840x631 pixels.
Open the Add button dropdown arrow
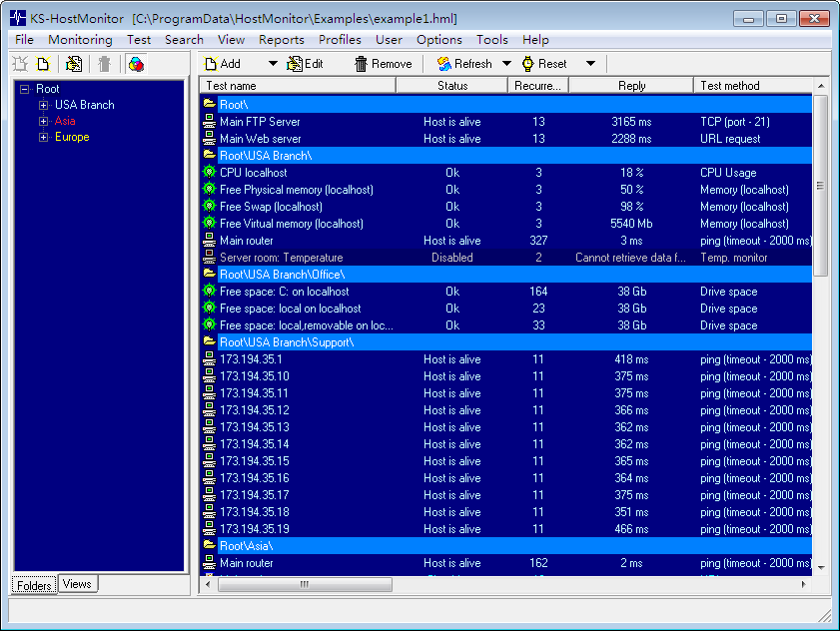point(273,64)
